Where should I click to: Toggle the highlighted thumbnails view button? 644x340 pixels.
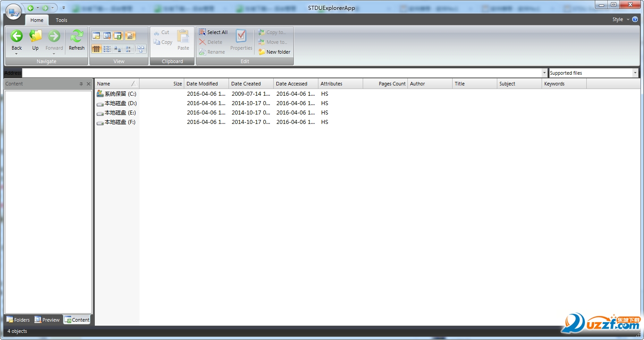(130, 36)
